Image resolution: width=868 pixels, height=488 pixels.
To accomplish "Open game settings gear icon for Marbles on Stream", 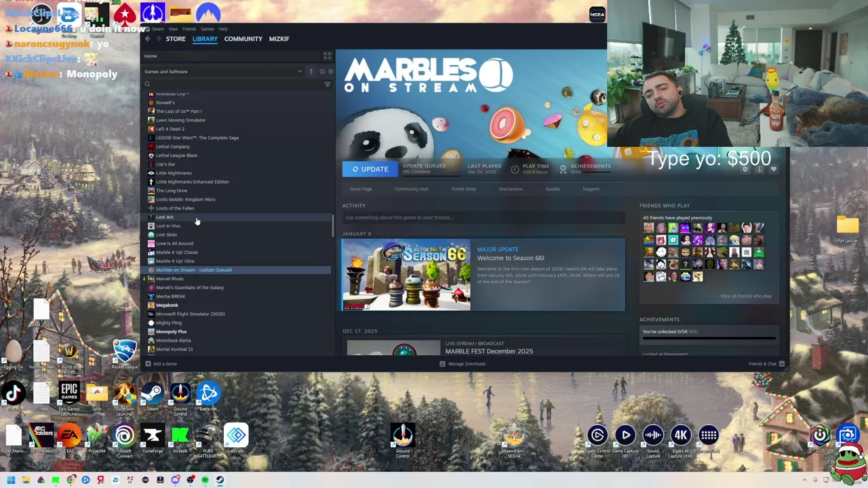I will [x=745, y=169].
